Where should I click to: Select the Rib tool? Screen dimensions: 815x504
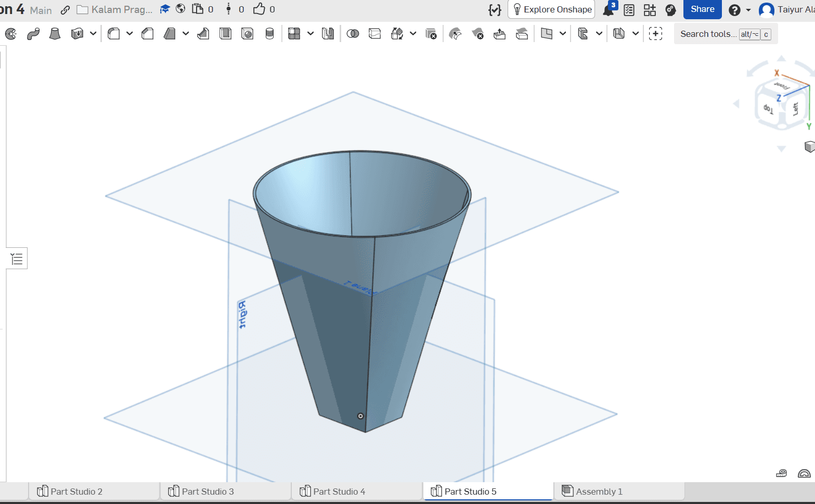203,34
